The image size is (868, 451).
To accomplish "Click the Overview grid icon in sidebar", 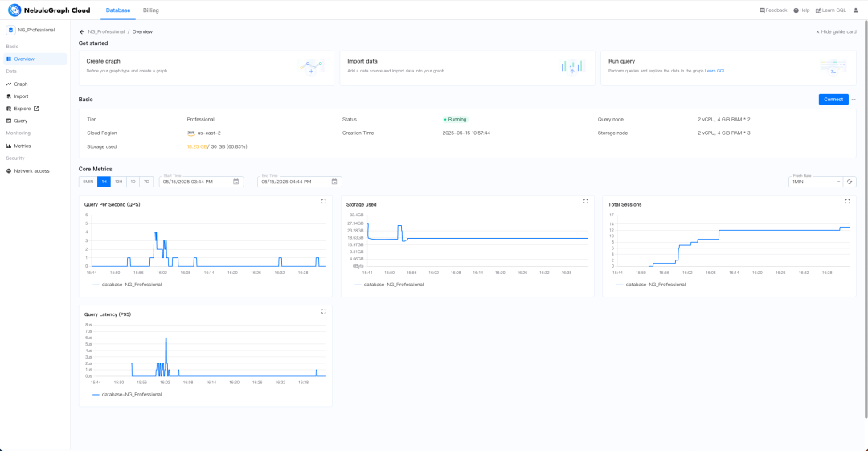I will tap(9, 59).
